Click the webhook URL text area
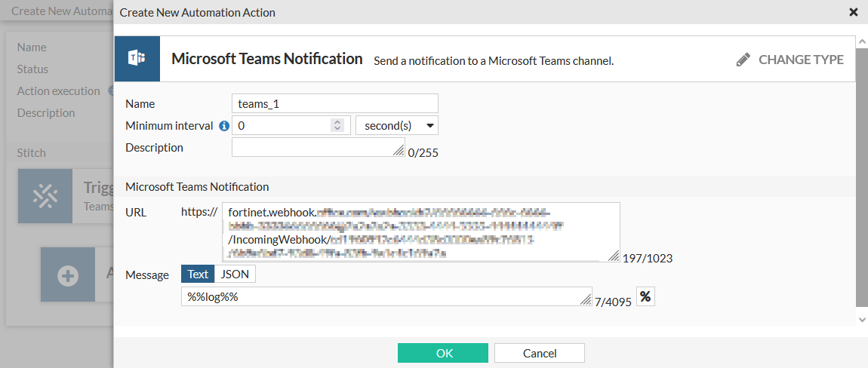The width and height of the screenshot is (868, 368). (x=420, y=232)
